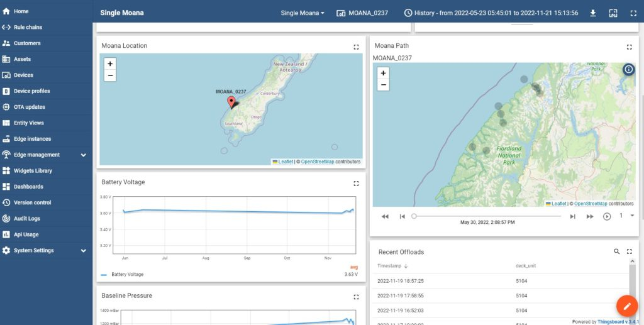Open the History time window selector
Screen dimensions: 644x325
click(x=491, y=13)
